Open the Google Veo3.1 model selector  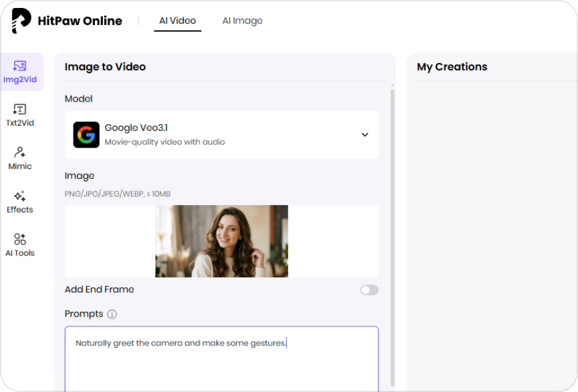pos(221,135)
